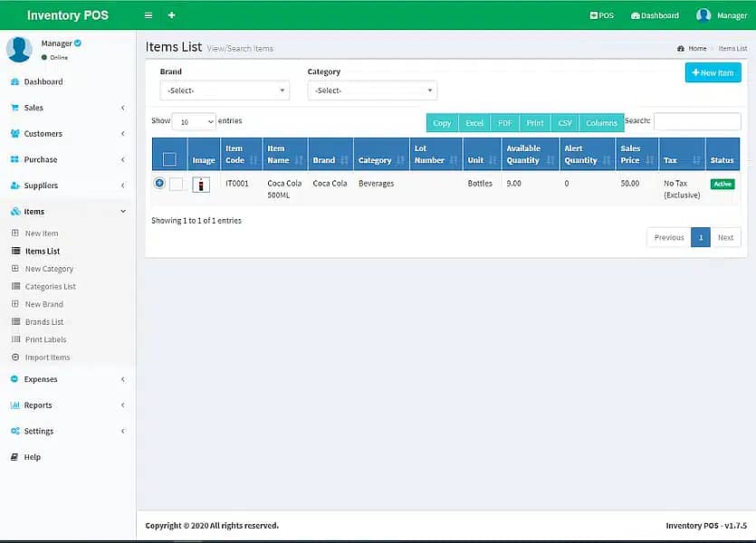Open the Coca Cola item image thumbnail
Viewport: 756px width, 543px height.
click(x=201, y=185)
